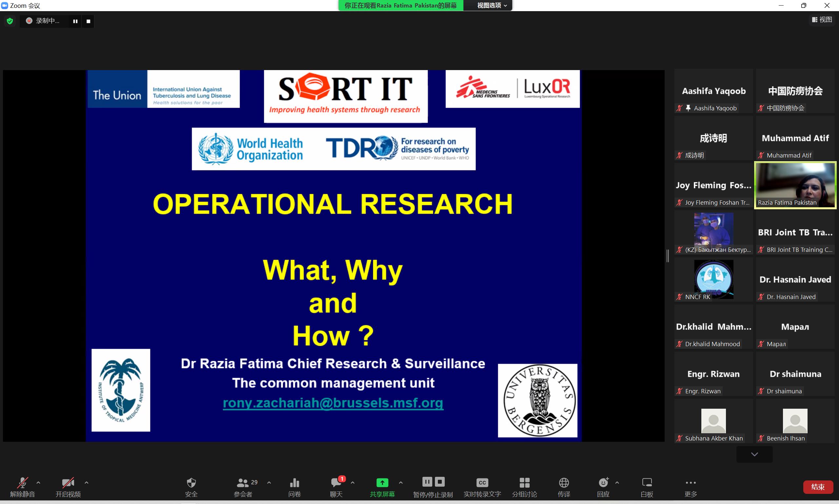Open the 白板 whiteboard
839x504 pixels.
647,487
